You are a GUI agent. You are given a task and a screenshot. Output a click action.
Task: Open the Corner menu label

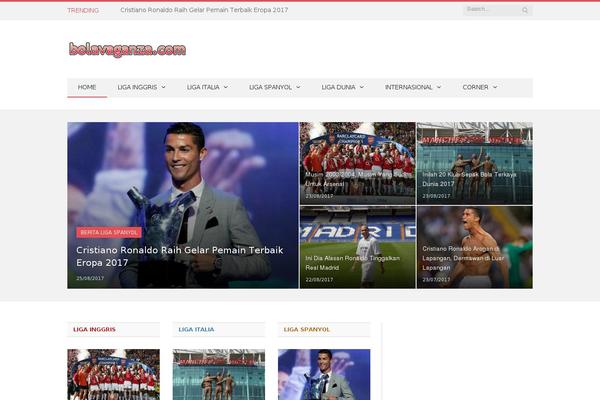point(475,87)
